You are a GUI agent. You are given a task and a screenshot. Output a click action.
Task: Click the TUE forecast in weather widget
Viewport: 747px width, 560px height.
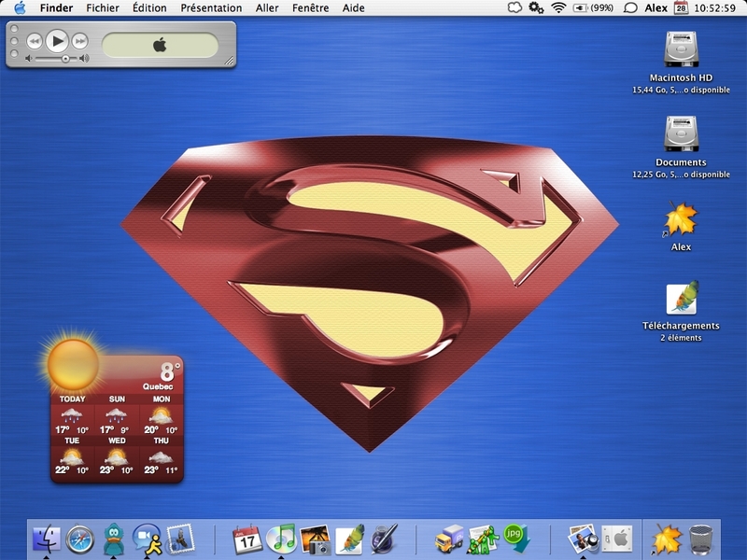[72, 456]
